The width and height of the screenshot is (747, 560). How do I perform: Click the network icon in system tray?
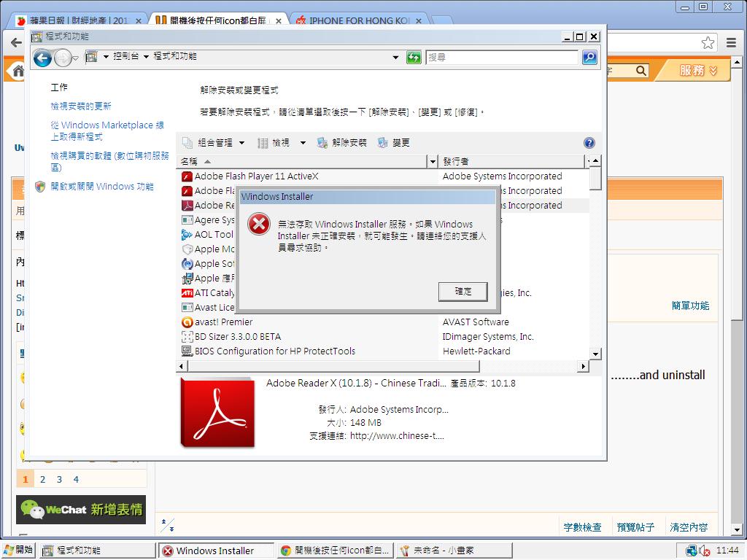692,551
